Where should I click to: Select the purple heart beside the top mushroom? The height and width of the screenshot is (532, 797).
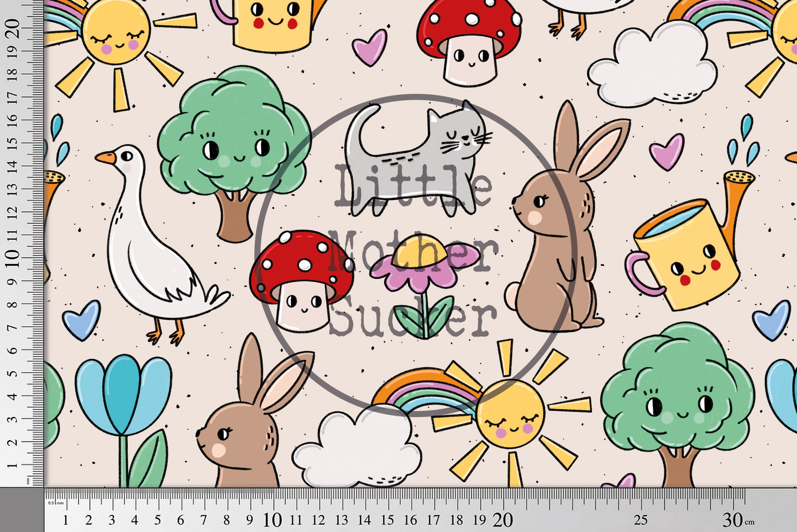pyautogui.click(x=369, y=48)
